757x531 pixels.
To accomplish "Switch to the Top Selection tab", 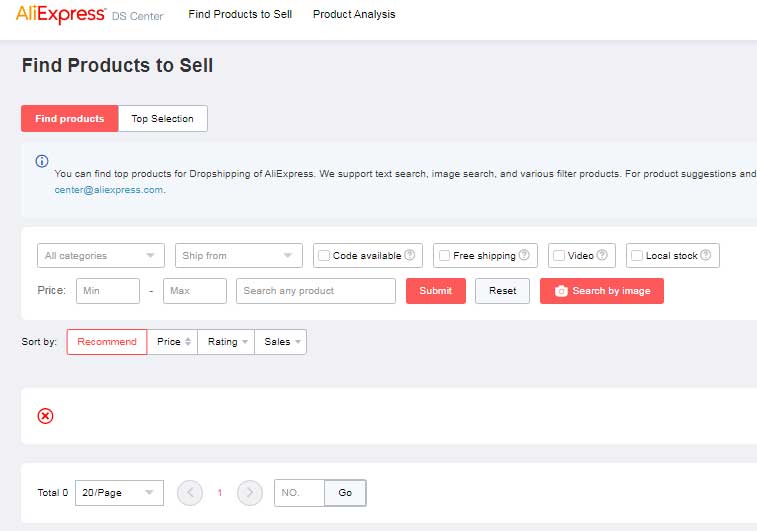I will [x=163, y=119].
